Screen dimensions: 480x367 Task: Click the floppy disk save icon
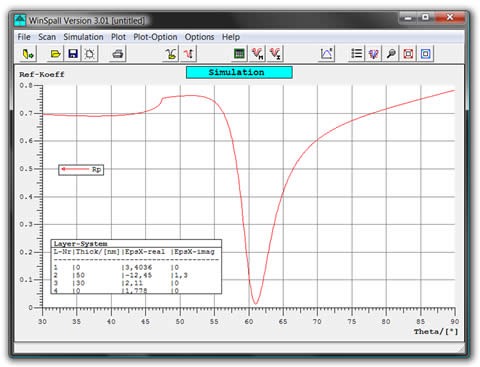[73, 54]
